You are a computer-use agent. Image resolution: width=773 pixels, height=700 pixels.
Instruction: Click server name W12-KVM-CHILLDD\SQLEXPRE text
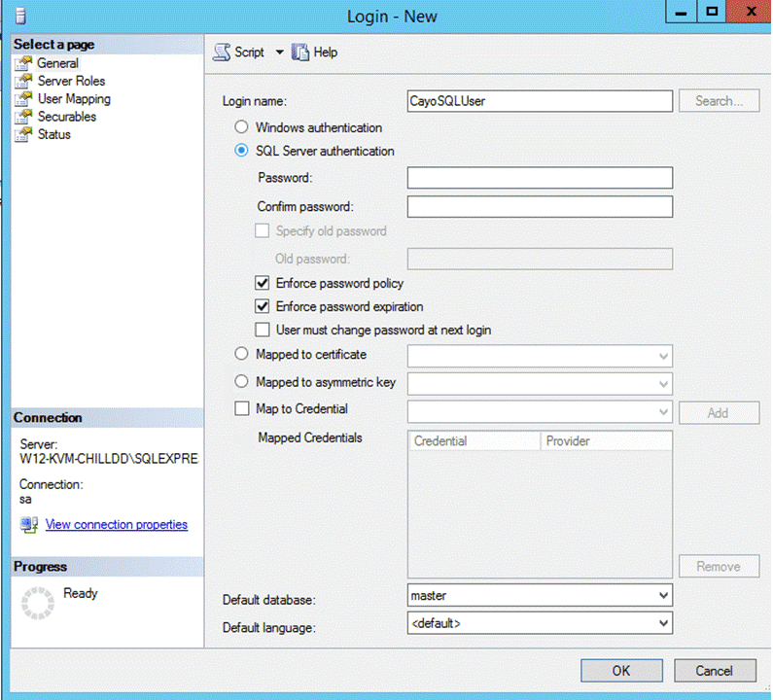[109, 459]
